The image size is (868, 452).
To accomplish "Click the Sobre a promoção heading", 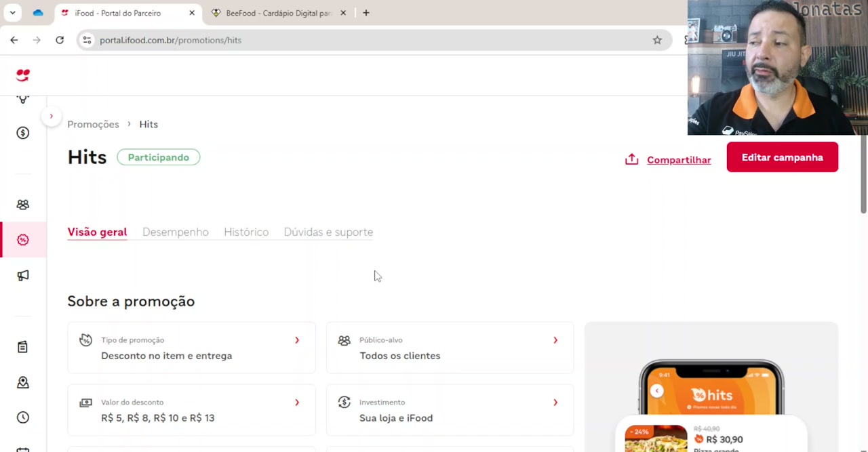I will 131,302.
